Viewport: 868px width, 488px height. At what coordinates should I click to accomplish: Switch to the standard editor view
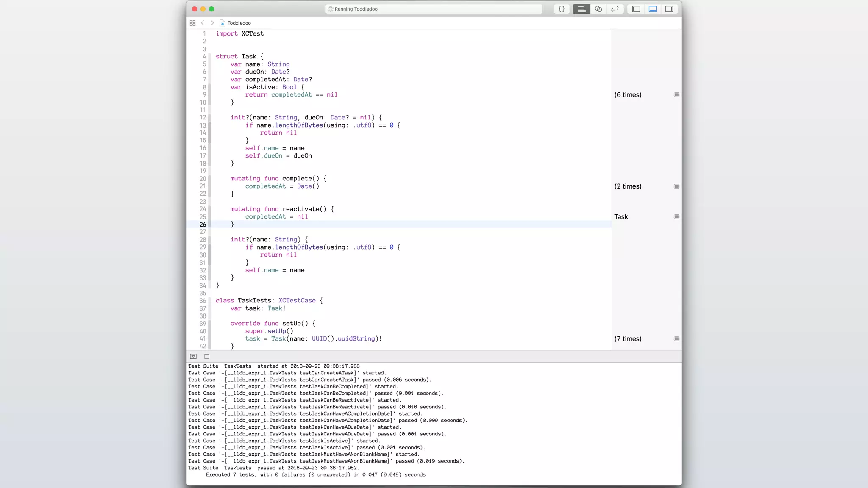point(581,9)
